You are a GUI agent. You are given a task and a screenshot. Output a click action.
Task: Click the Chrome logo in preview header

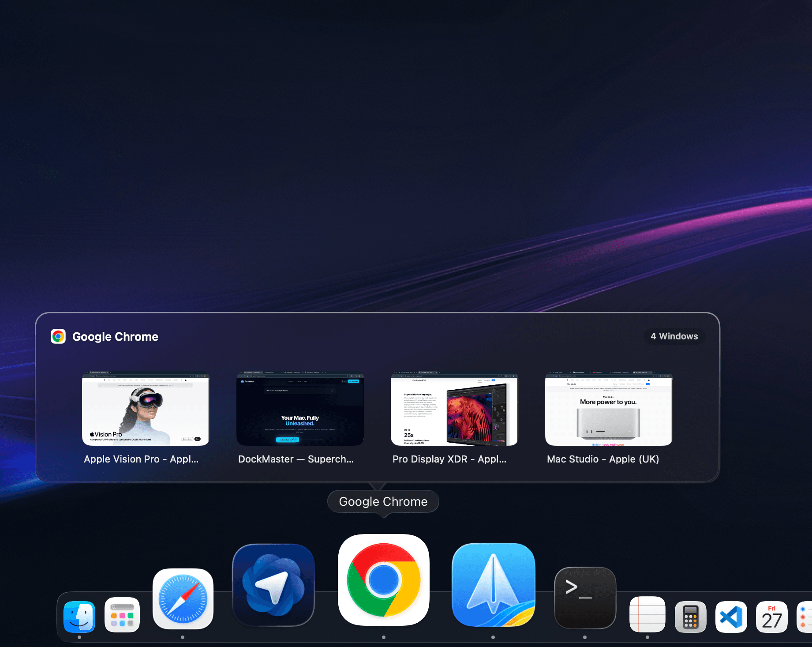58,336
